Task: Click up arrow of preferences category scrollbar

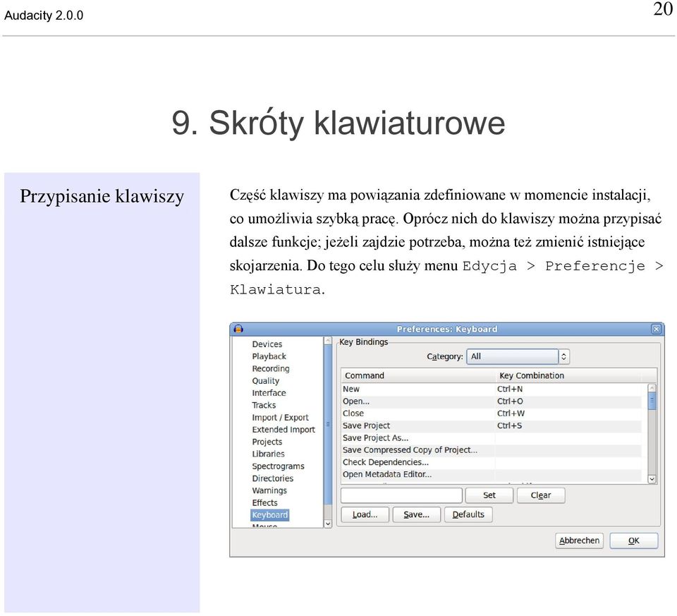Action: 328,341
